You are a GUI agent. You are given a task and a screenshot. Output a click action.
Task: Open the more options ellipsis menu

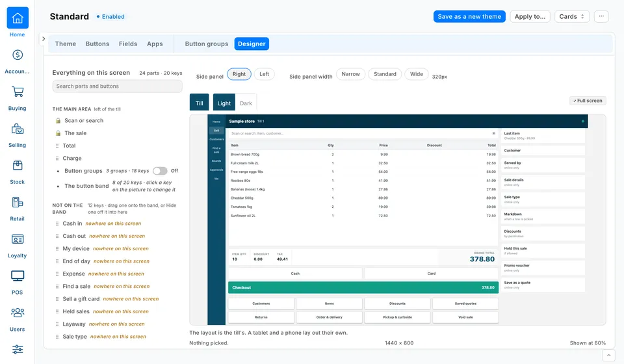[601, 16]
